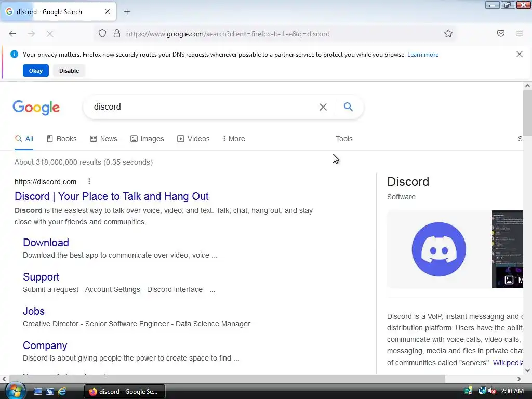Image resolution: width=532 pixels, height=399 pixels.
Task: Dismiss the DNS privacy notification bar
Action: (520, 54)
